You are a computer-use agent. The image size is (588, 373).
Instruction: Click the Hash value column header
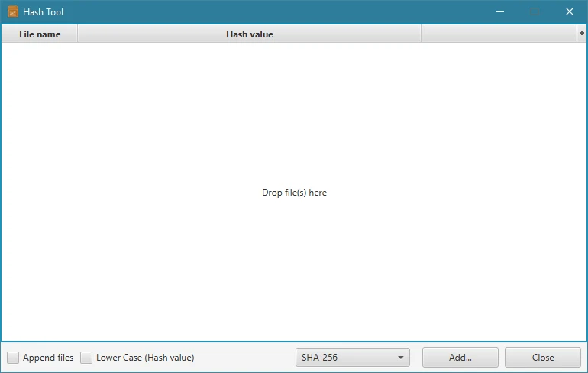click(x=250, y=34)
